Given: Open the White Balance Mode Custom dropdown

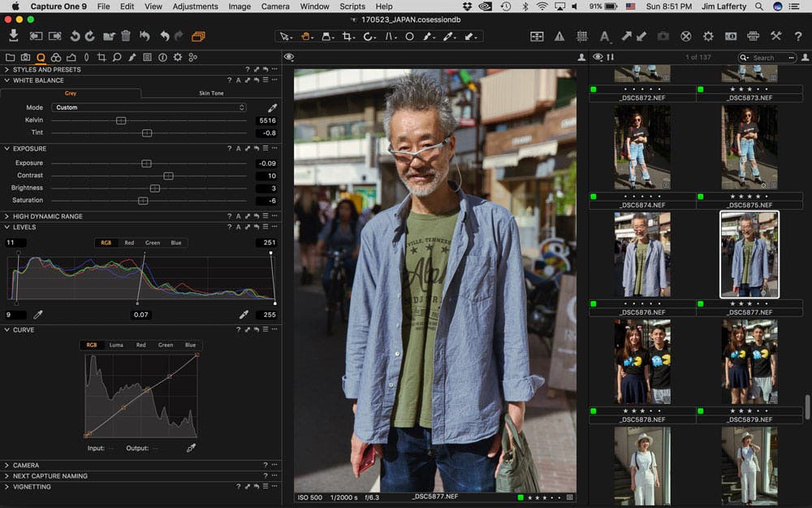Looking at the screenshot, I should [x=149, y=107].
